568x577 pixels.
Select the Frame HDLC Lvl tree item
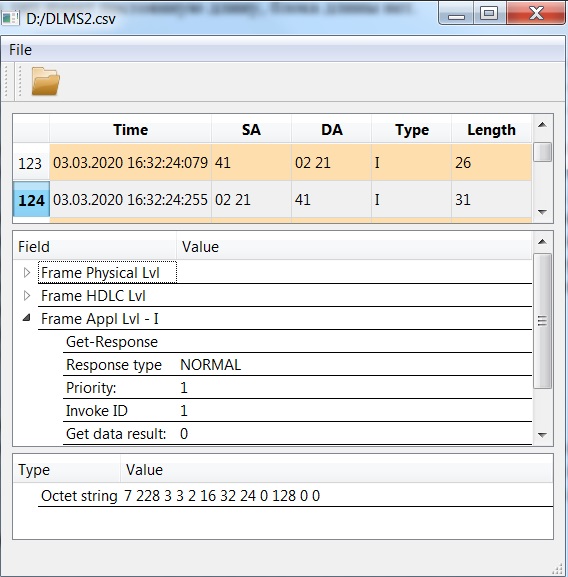93,295
